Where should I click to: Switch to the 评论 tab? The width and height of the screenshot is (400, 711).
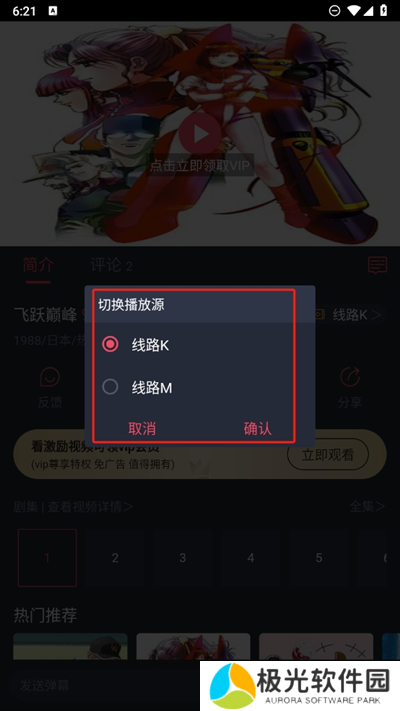(x=112, y=265)
